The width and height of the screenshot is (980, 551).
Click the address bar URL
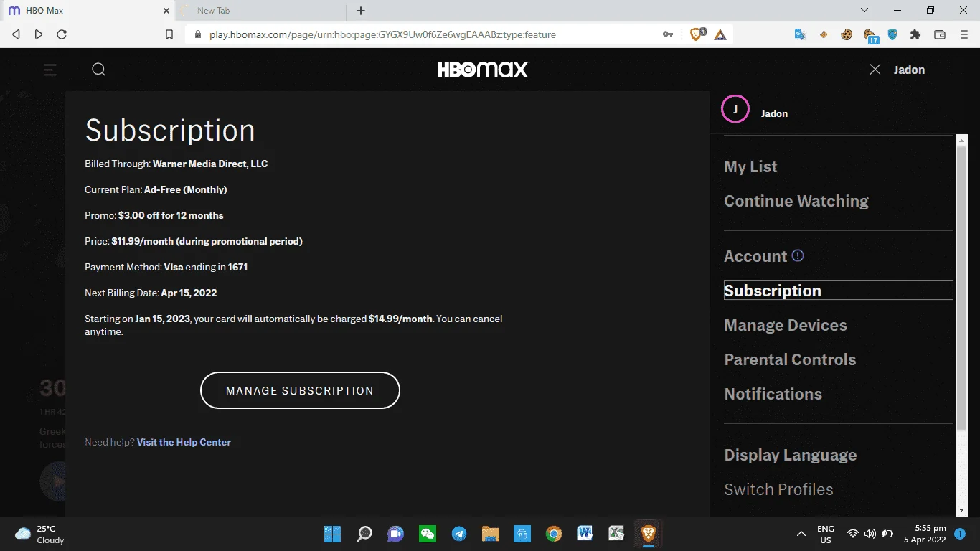point(382,34)
